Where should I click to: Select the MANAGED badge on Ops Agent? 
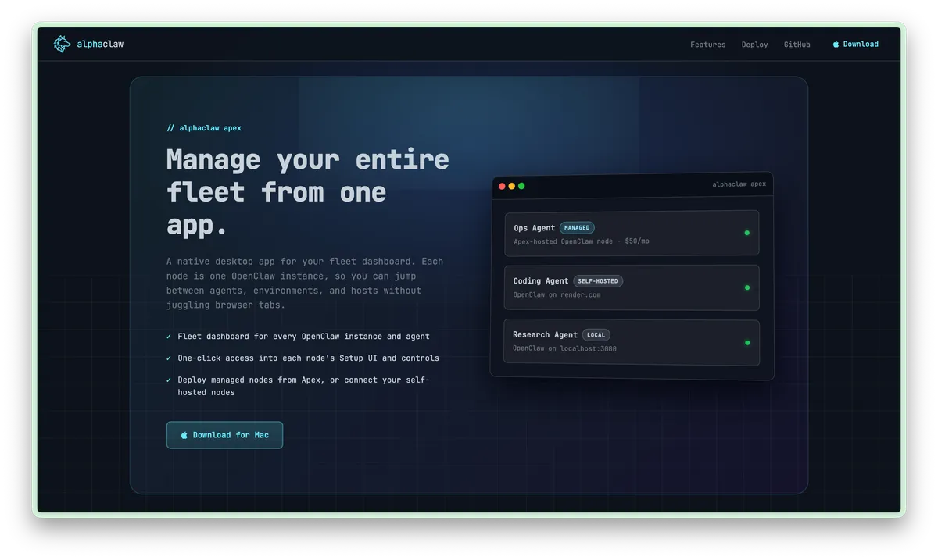[x=577, y=228]
